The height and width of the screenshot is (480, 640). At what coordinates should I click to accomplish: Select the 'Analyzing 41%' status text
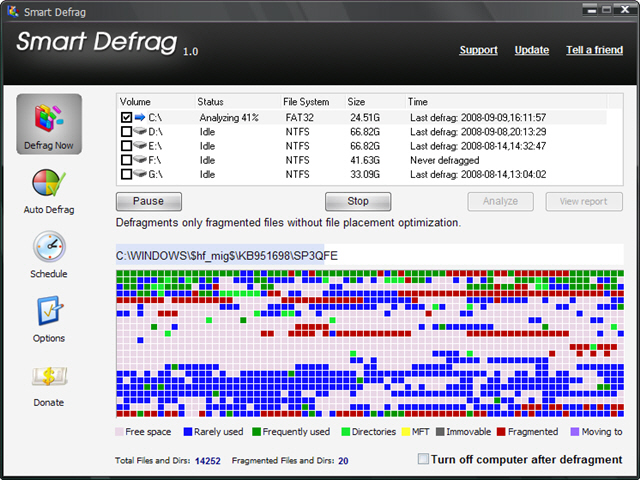(229, 118)
